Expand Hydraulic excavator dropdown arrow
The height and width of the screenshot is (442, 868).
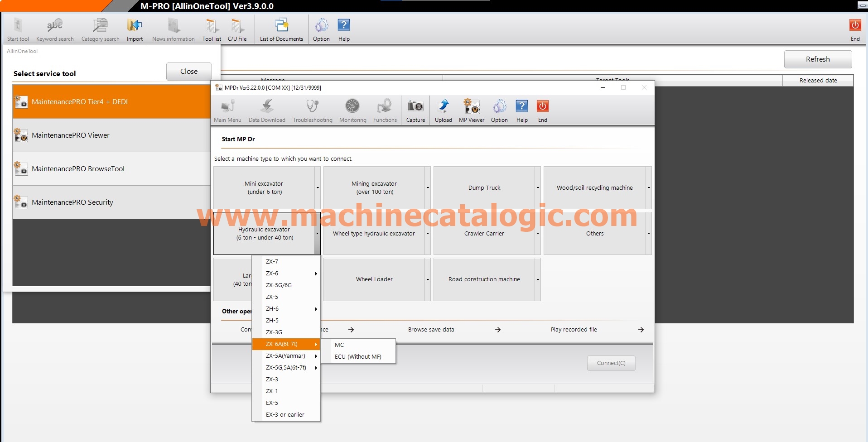[317, 234]
